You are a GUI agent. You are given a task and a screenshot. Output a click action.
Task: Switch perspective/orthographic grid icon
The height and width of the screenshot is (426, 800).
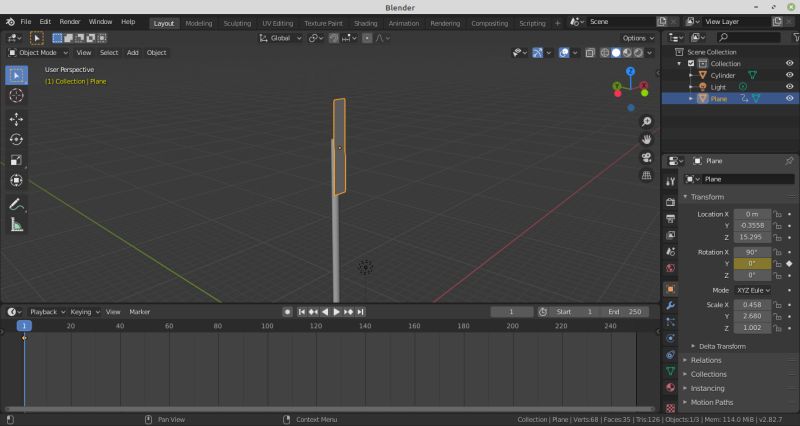pos(646,176)
